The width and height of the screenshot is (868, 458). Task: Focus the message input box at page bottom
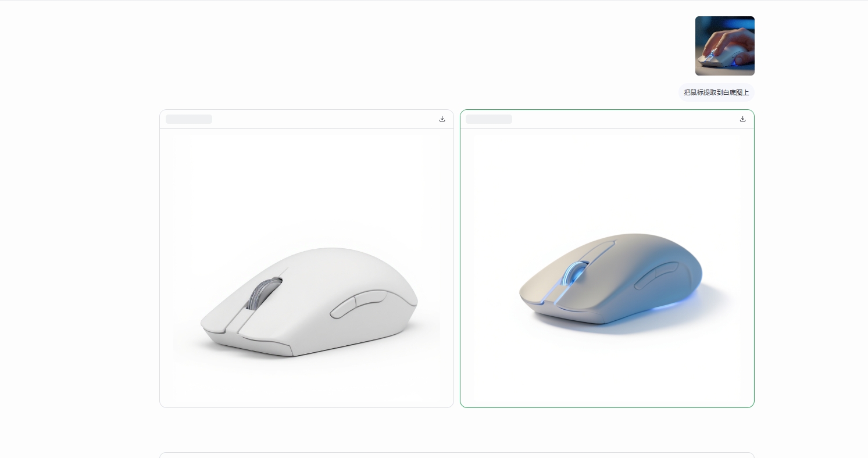[457, 455]
